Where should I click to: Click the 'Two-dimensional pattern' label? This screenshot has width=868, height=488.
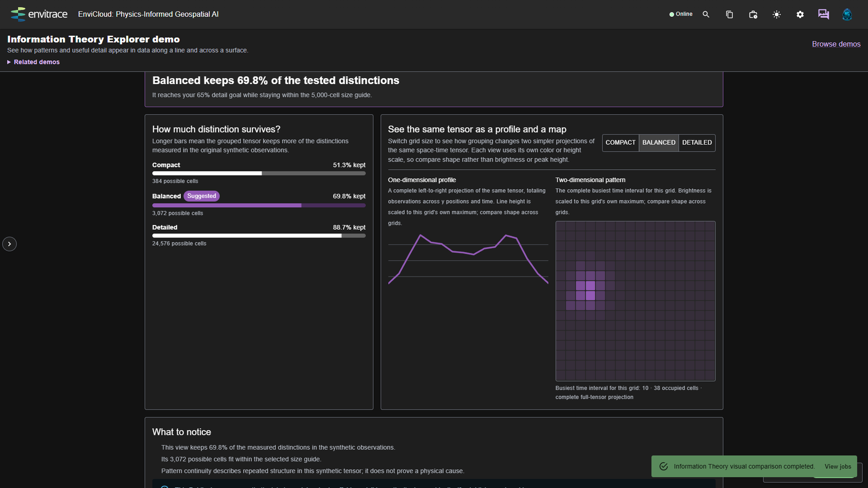[x=590, y=180]
